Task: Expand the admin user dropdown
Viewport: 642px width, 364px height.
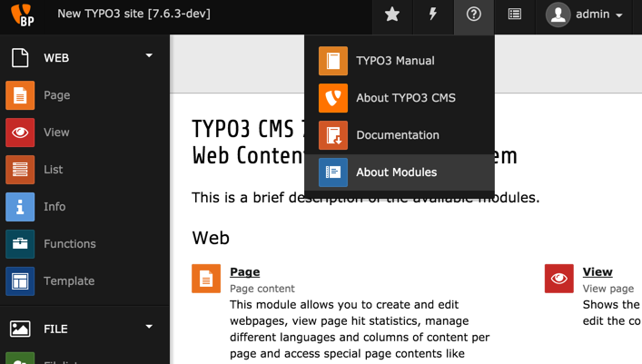Action: pos(619,15)
